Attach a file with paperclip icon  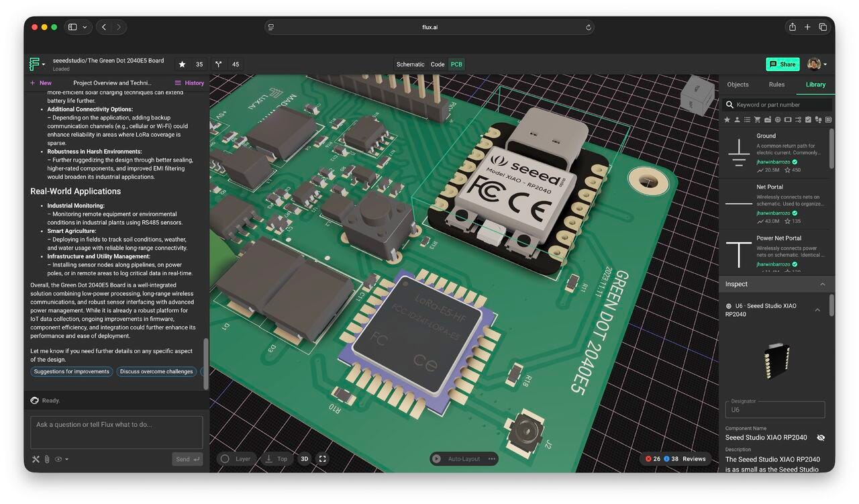click(x=47, y=459)
